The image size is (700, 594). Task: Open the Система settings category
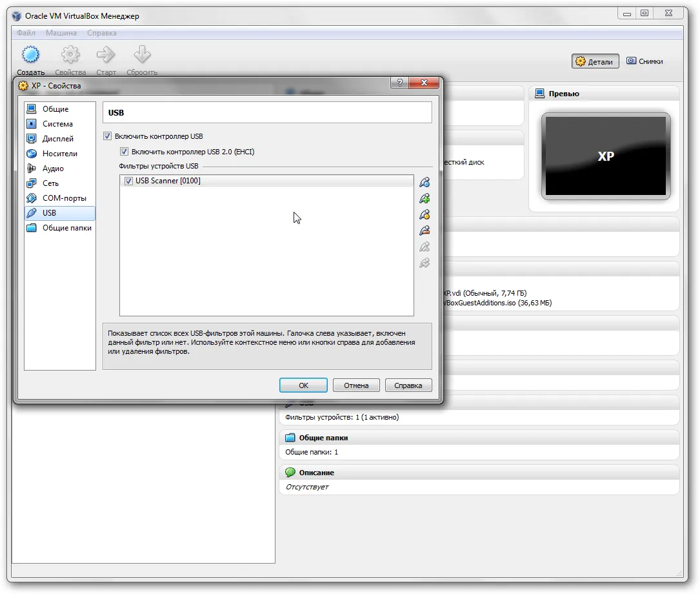(57, 124)
